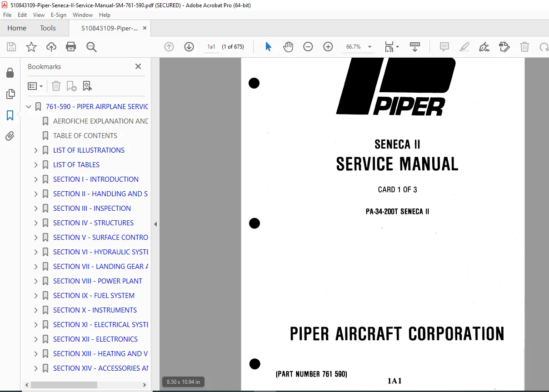Go to previous page arrow
549x392 pixels.
coord(169,47)
